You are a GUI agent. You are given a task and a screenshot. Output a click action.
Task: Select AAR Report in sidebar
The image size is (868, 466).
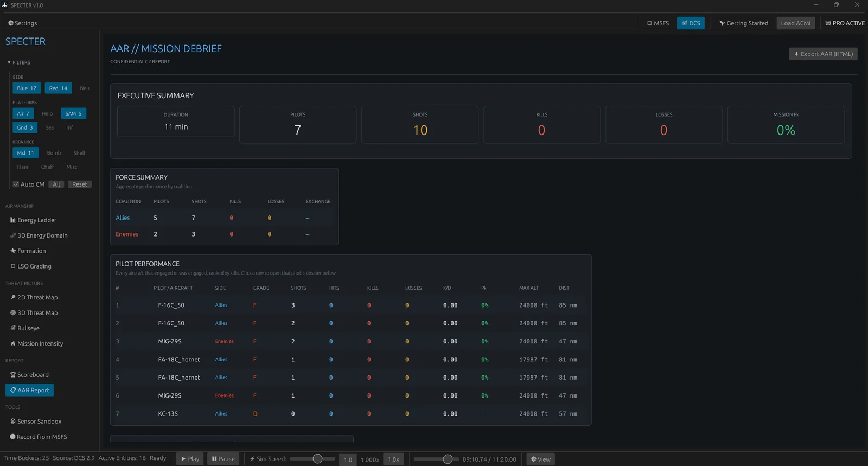(x=30, y=390)
